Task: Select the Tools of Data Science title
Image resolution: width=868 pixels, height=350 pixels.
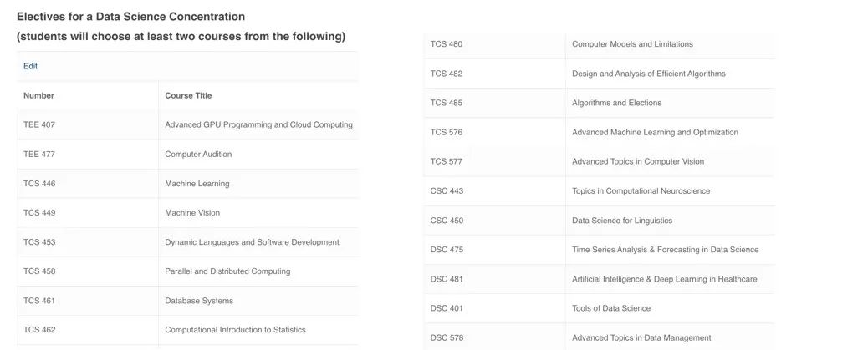Action: pos(610,308)
